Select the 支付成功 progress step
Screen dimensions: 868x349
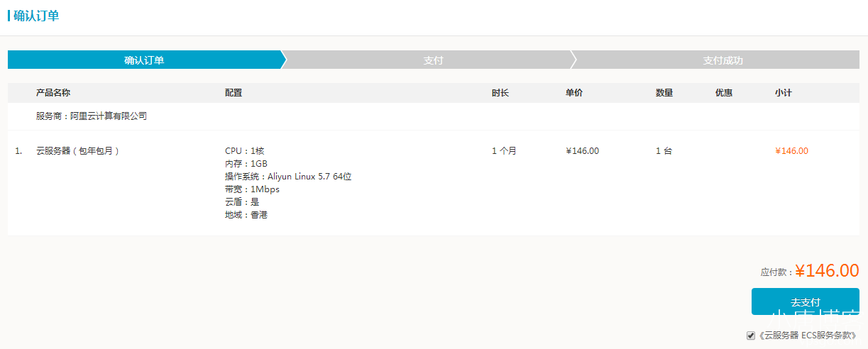click(x=723, y=60)
